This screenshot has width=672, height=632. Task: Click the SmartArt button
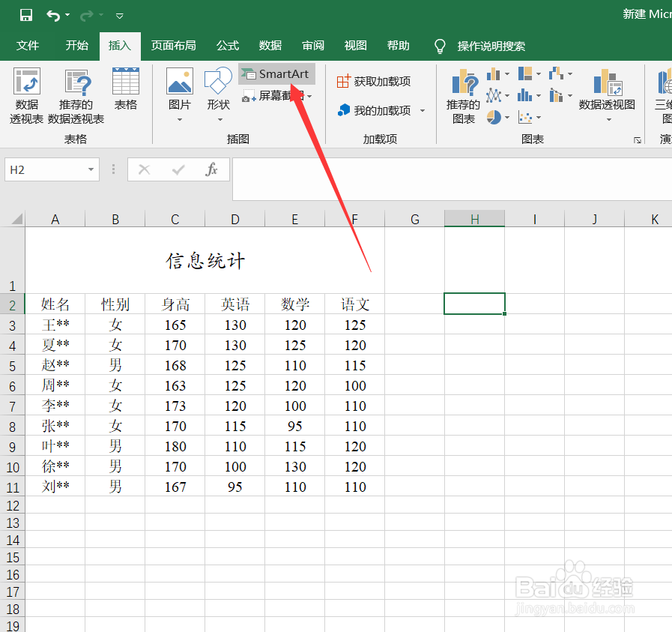coord(277,73)
